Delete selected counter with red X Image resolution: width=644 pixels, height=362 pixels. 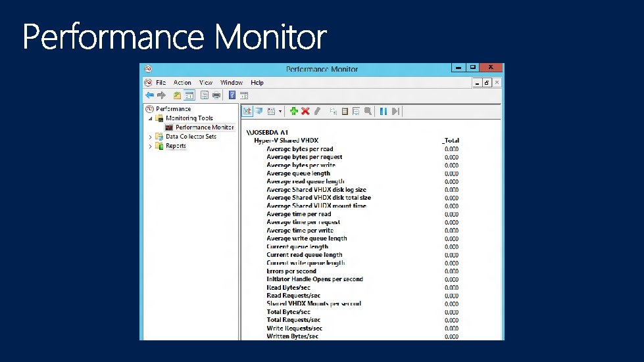click(x=305, y=111)
